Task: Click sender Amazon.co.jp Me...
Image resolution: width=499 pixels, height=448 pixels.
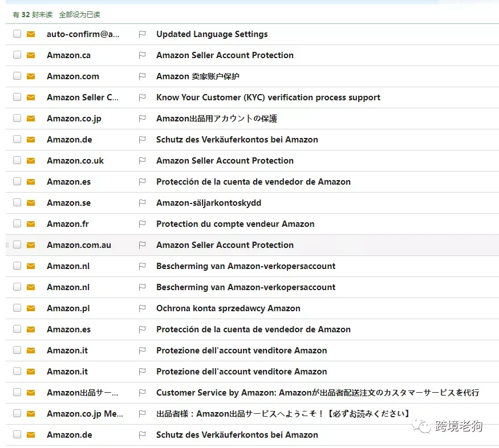Action: coord(85,414)
